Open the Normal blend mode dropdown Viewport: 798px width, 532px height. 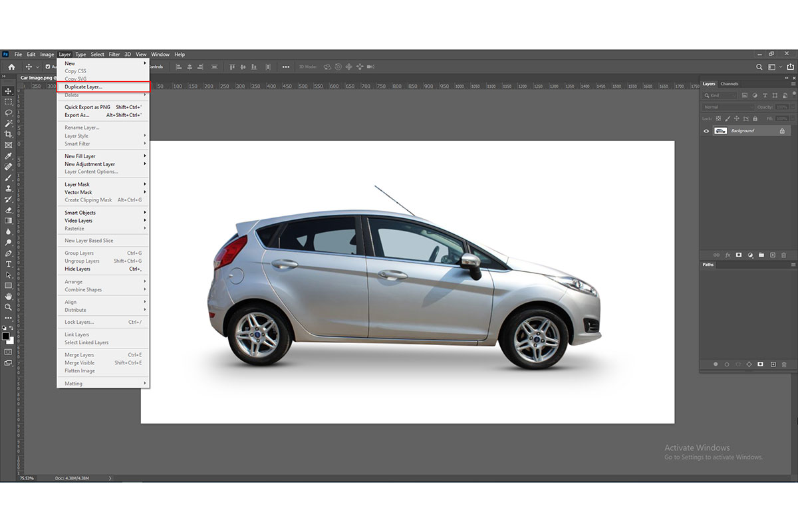pyautogui.click(x=727, y=106)
